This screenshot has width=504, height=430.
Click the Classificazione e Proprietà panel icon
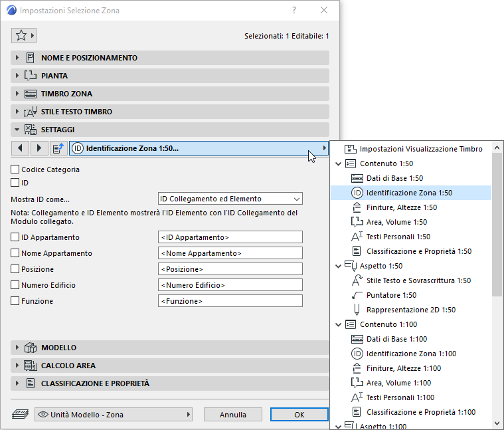pyautogui.click(x=31, y=383)
